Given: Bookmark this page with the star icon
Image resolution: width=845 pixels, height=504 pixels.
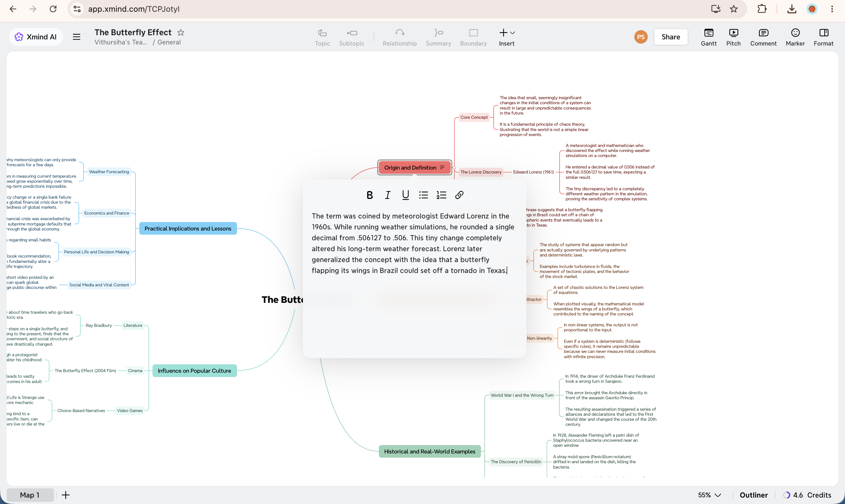Looking at the screenshot, I should [734, 9].
